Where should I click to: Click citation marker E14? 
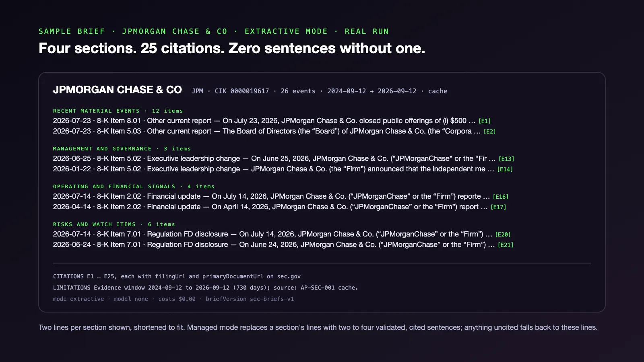point(505,169)
